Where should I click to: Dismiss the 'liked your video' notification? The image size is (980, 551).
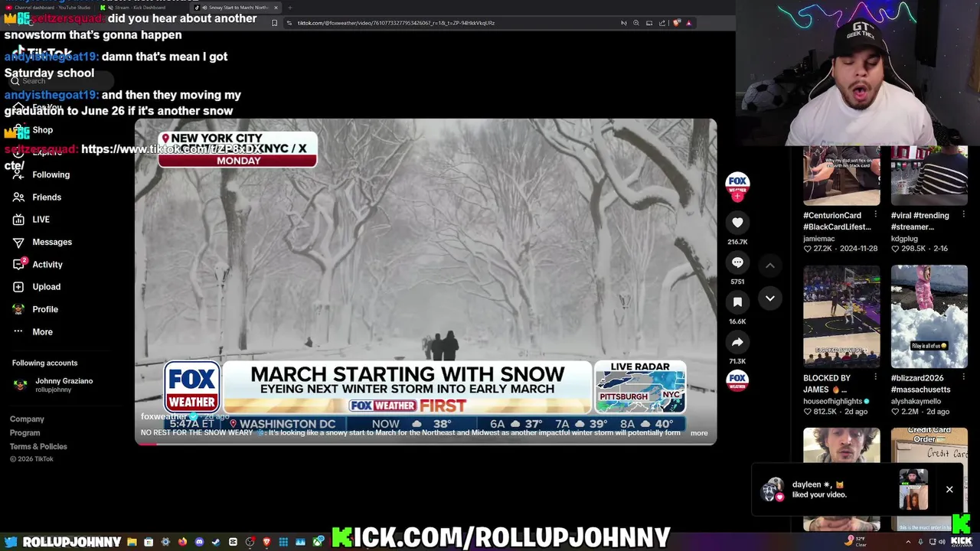(949, 490)
